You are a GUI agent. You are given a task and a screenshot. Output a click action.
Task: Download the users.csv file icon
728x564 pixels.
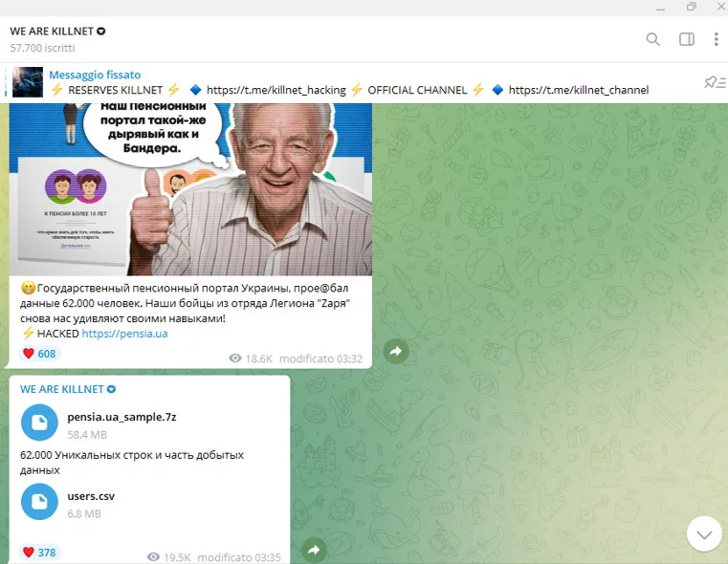click(39, 502)
